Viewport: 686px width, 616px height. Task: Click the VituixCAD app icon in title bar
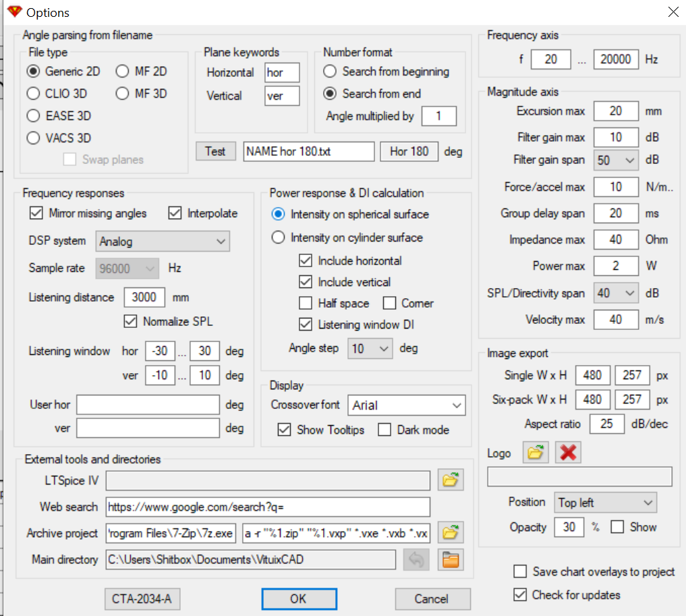pyautogui.click(x=15, y=12)
